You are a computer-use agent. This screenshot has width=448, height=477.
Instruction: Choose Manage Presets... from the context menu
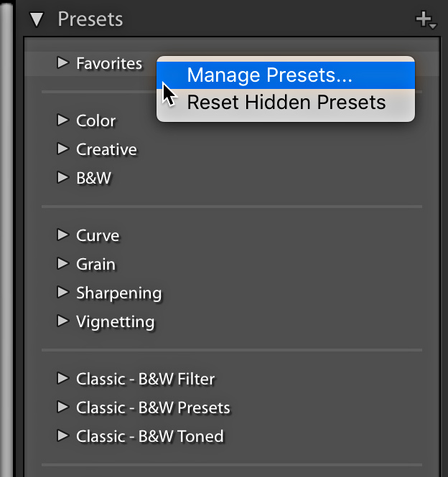[269, 75]
